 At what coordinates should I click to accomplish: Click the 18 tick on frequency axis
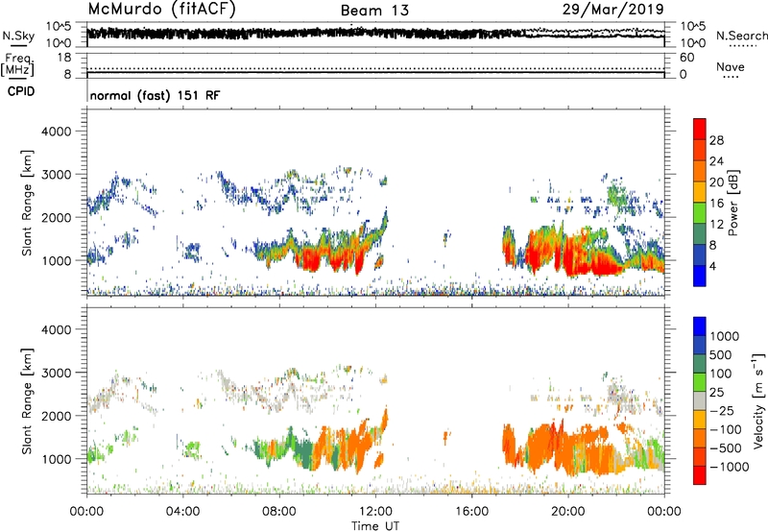click(x=64, y=58)
